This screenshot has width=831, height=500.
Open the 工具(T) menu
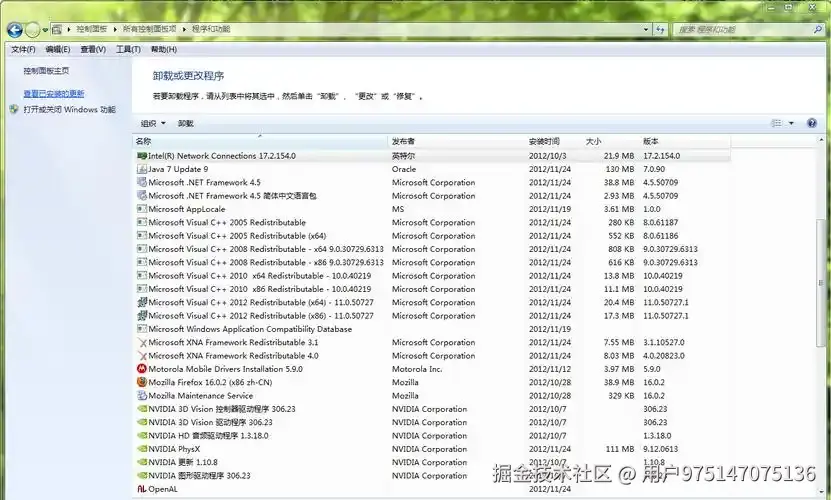(x=128, y=49)
